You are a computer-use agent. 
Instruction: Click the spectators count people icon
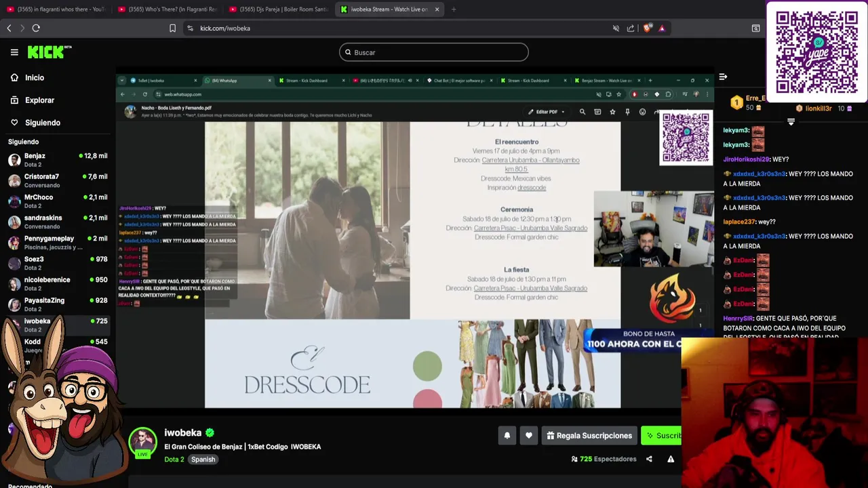tap(574, 459)
